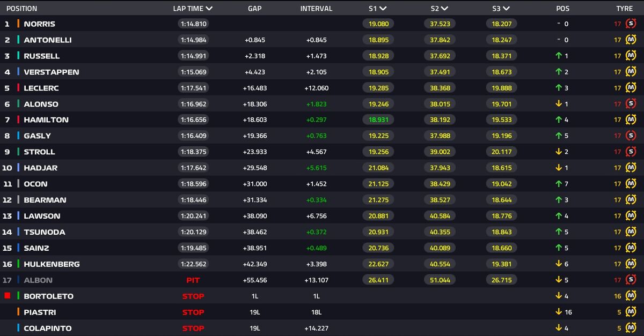Select driver name HAMILTON
Screen dimensions: 644x336
click(x=46, y=120)
